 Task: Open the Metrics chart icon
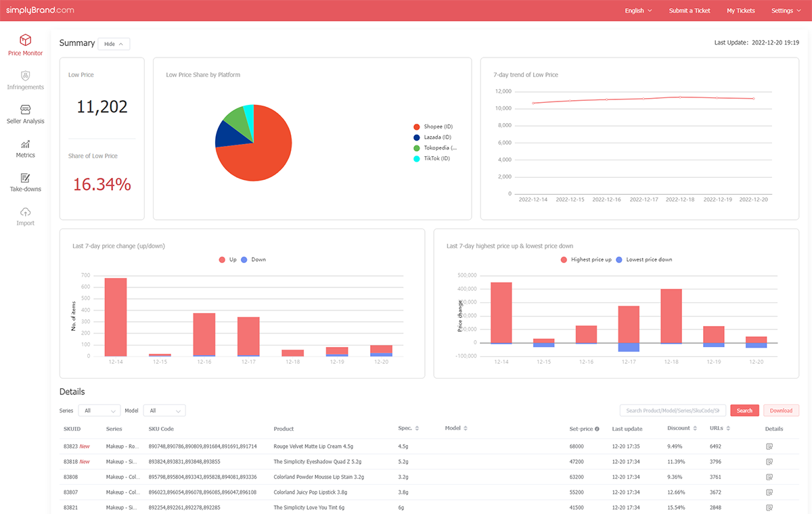click(x=25, y=143)
